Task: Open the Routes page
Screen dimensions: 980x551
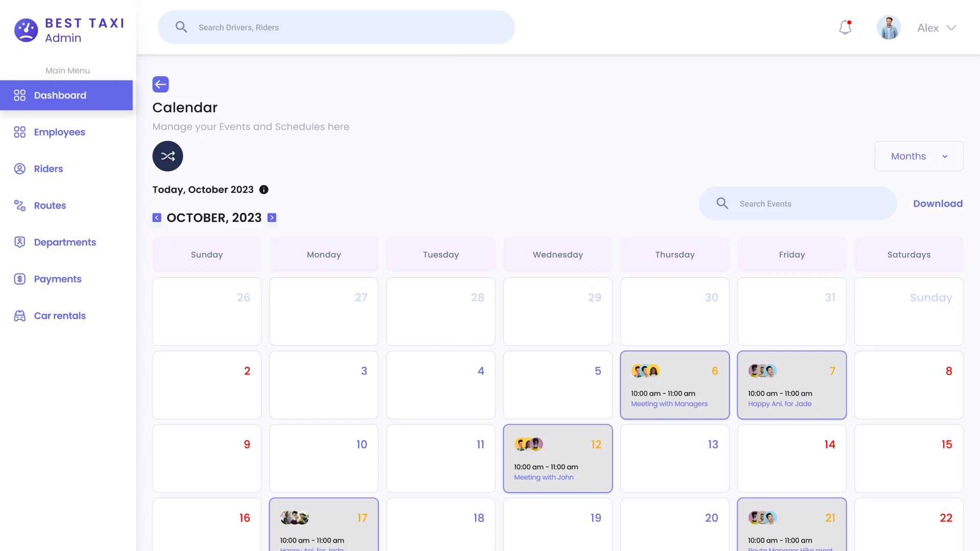Action: click(x=50, y=205)
